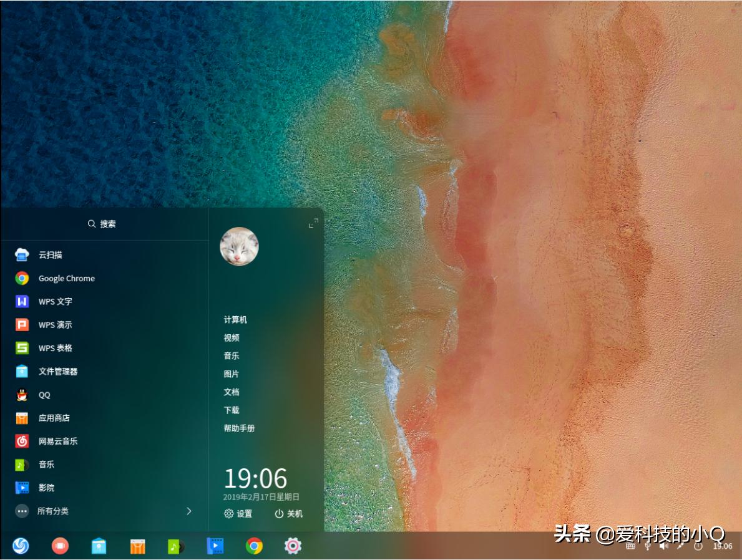Switch launcher to fullscreen mode icon
Screen dimensions: 742x560
pos(313,223)
